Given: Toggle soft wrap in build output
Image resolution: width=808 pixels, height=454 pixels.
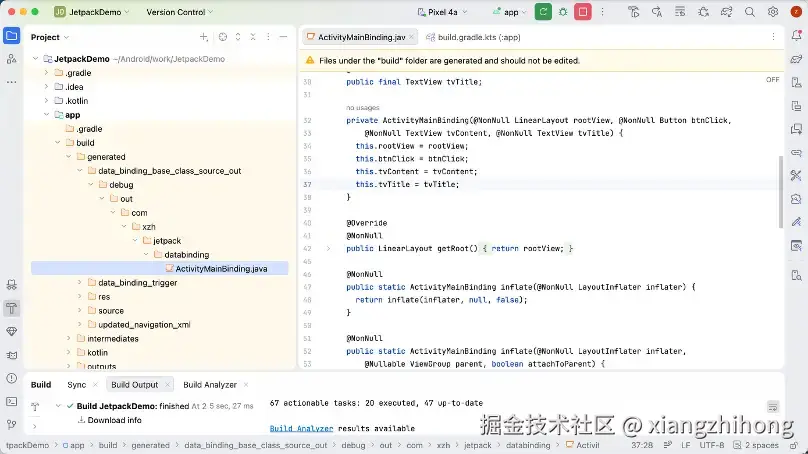Looking at the screenshot, I should 772,407.
